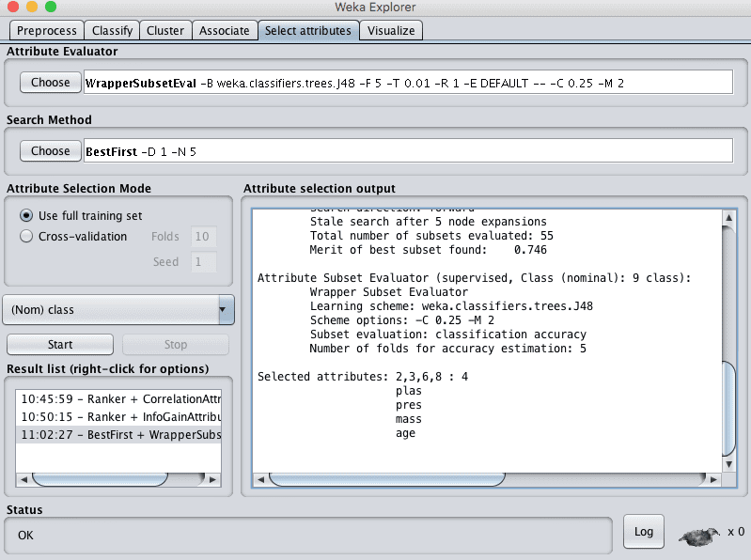
Task: Click the Number of folds for accuracy estimation line
Action: pyautogui.click(x=447, y=349)
